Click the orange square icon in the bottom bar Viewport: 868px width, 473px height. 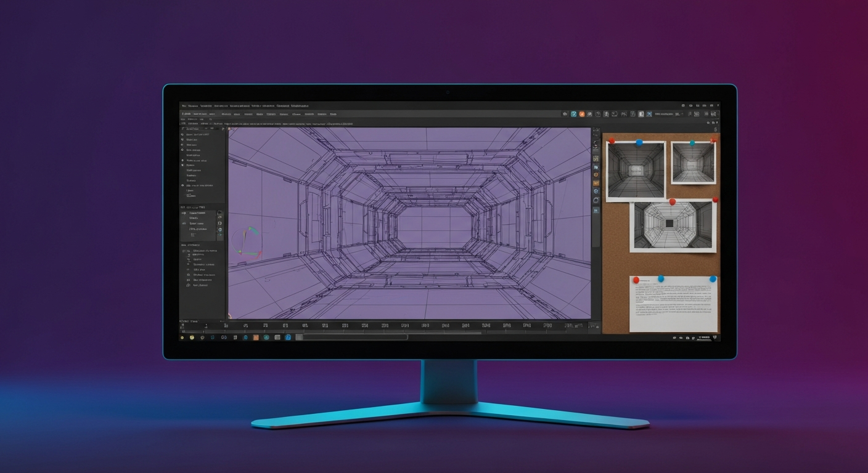255,338
